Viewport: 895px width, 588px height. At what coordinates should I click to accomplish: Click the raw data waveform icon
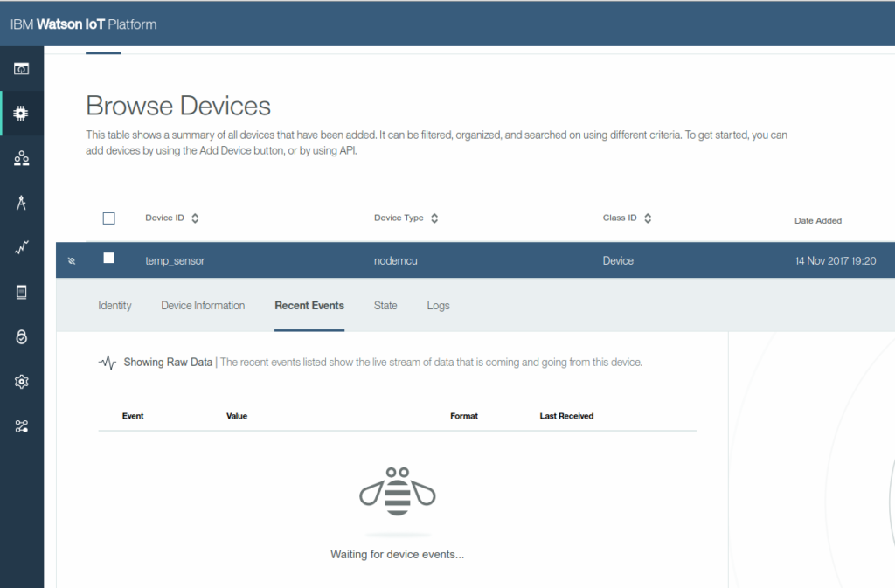108,363
